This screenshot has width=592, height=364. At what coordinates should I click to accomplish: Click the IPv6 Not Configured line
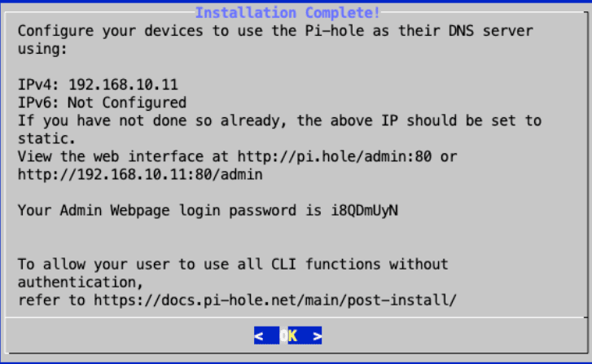[102, 103]
